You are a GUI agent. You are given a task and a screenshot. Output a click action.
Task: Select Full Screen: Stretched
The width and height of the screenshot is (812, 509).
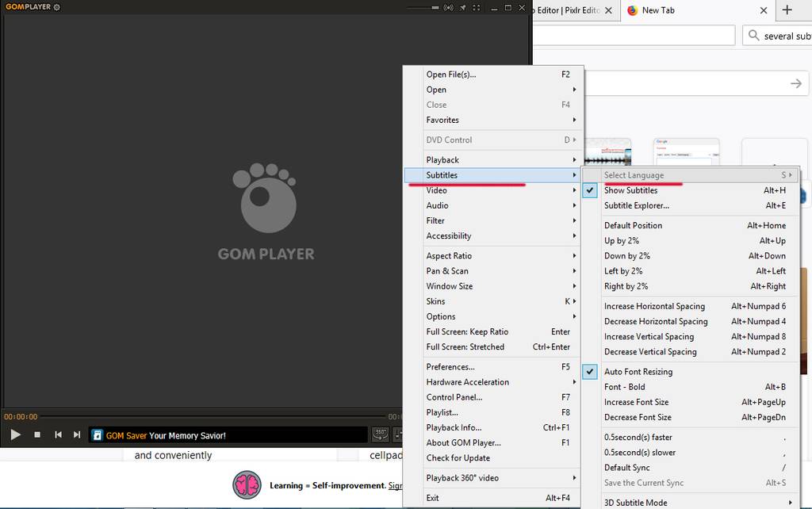coord(493,346)
